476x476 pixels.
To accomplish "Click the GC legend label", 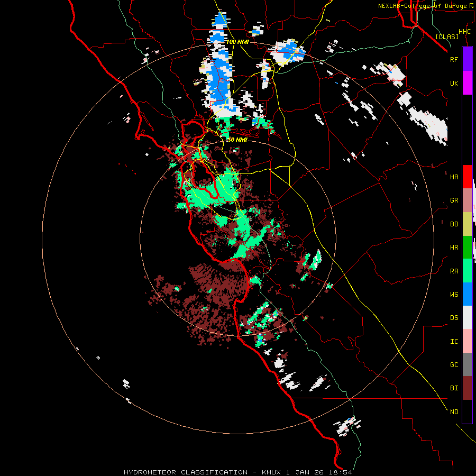I will point(454,365).
